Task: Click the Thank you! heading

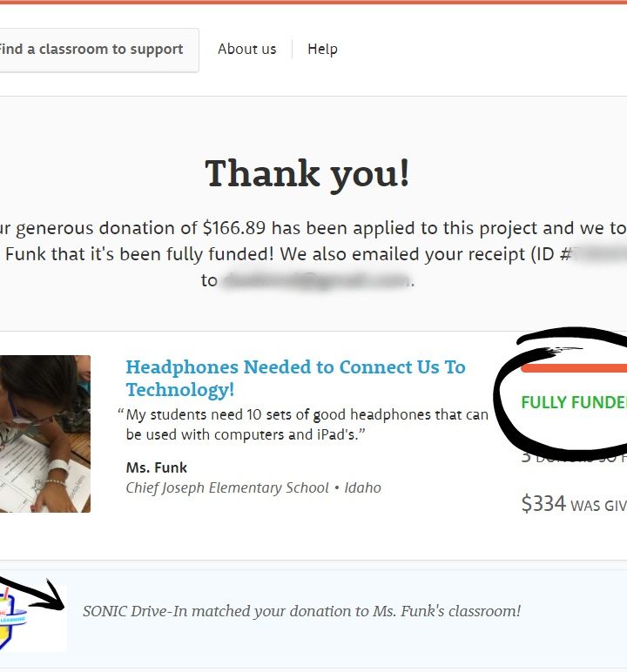Action: tap(307, 173)
